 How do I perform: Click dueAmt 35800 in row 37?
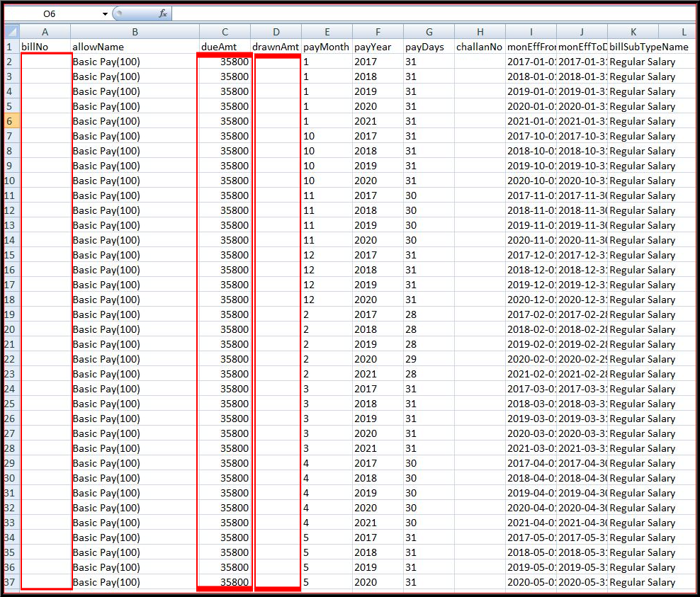click(x=225, y=582)
